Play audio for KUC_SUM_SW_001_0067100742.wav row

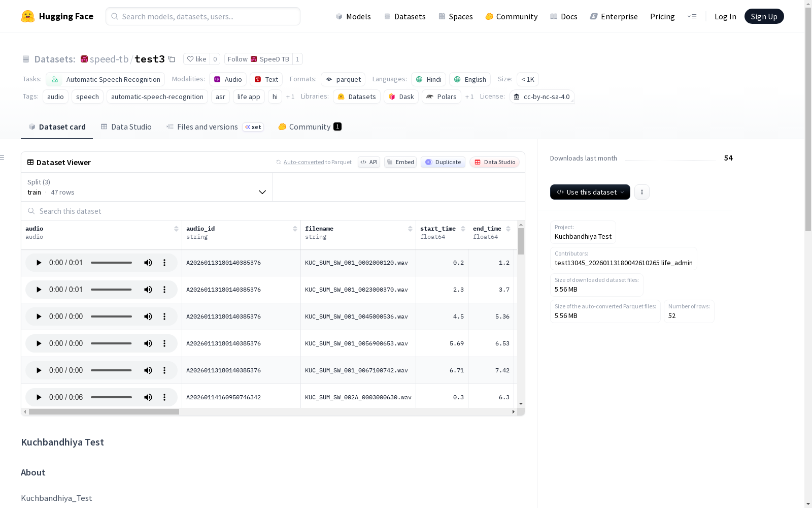pyautogui.click(x=39, y=370)
